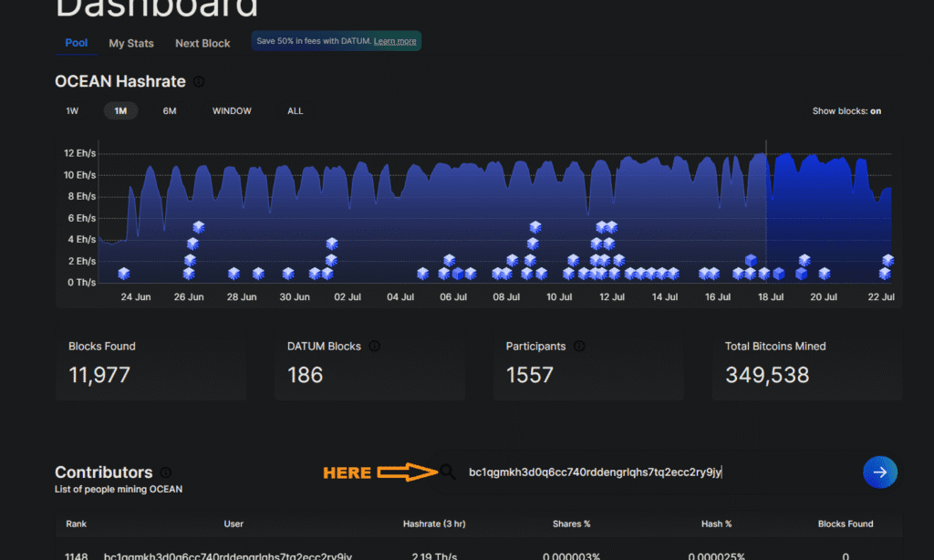Click the 18 Jul date label
This screenshot has height=560, width=934.
click(x=771, y=296)
